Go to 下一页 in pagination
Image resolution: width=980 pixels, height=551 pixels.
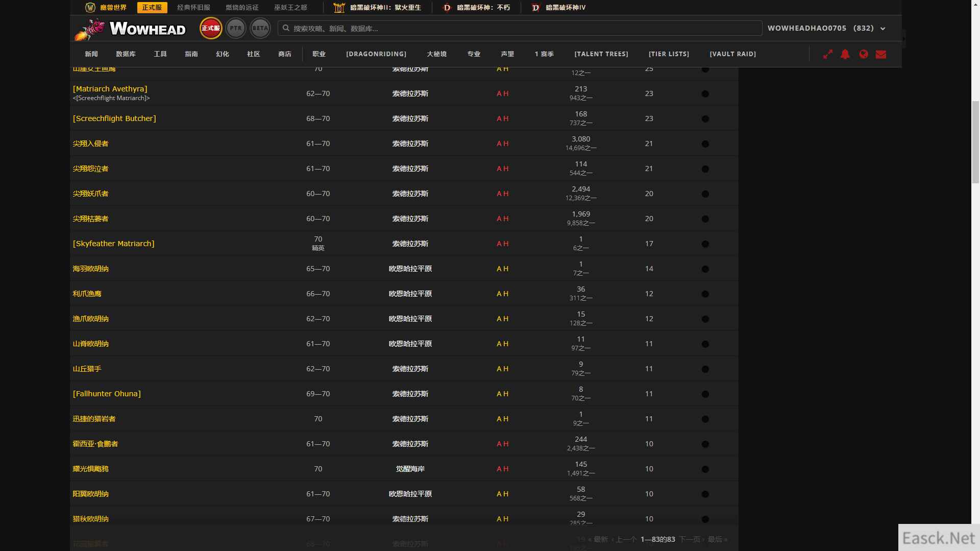coord(691,539)
